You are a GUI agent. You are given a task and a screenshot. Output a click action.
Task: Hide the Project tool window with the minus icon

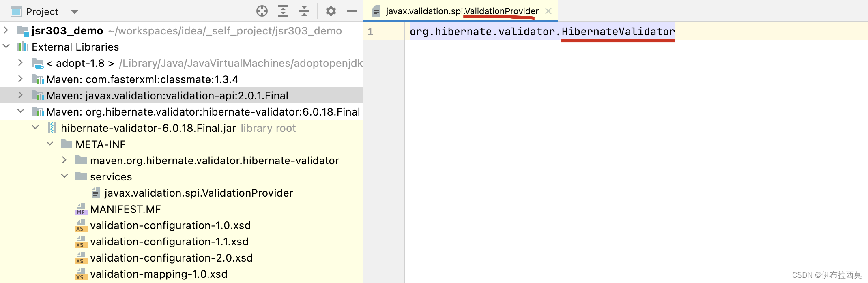click(x=352, y=11)
